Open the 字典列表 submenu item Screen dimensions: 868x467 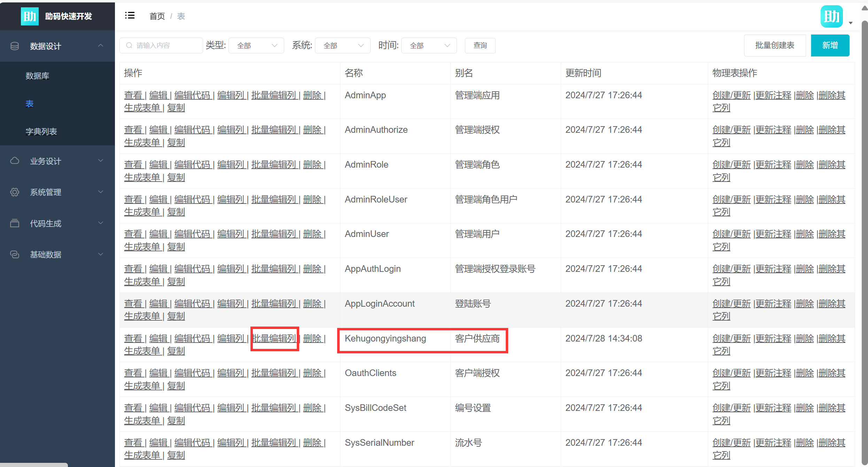pos(41,132)
